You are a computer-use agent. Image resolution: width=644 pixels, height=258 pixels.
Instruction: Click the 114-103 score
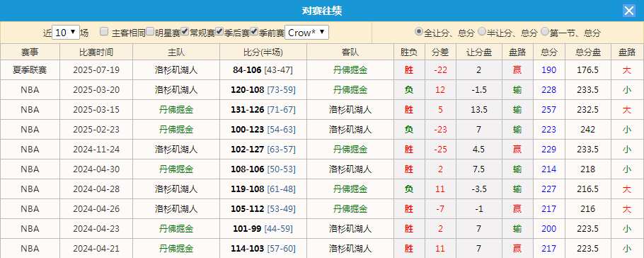coord(248,249)
